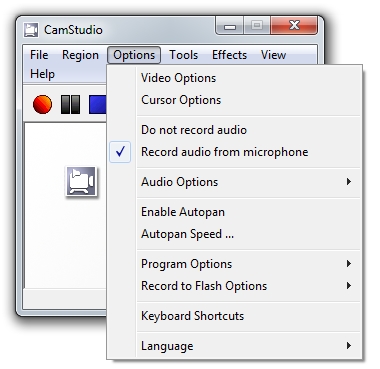Viewport: 380px width, 369px height.
Task: Close the open Options menu
Action: tap(134, 55)
